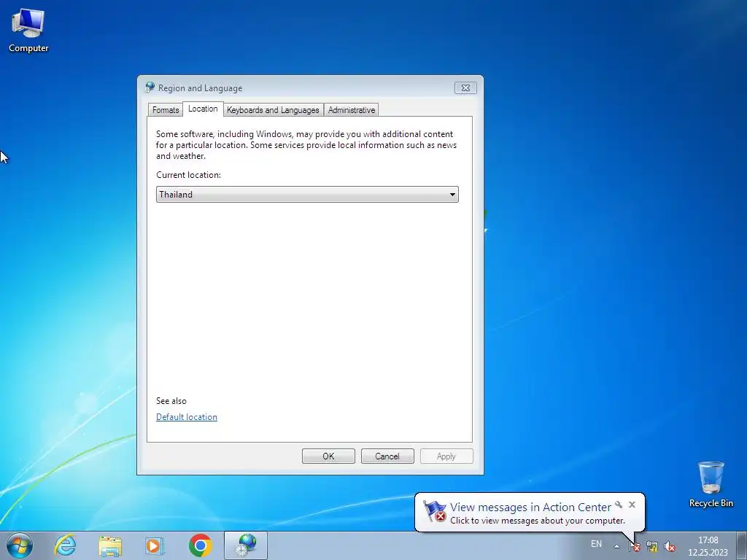Open the Computer desktop icon
Image resolution: width=747 pixels, height=560 pixels.
click(28, 30)
